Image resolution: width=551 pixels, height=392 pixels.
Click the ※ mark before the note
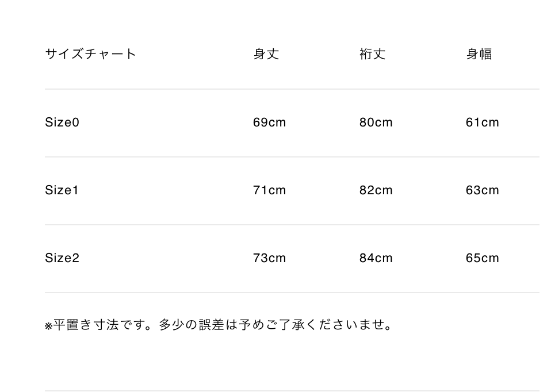pos(48,326)
